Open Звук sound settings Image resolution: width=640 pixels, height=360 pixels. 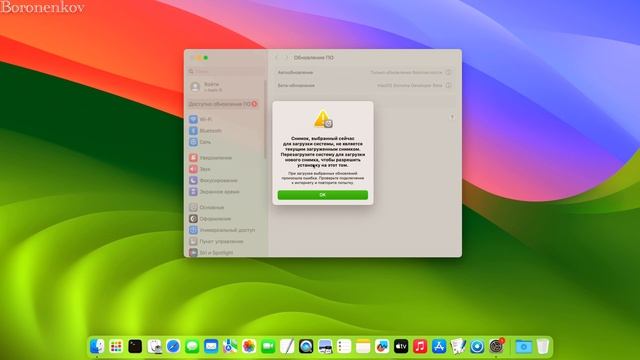click(x=200, y=169)
